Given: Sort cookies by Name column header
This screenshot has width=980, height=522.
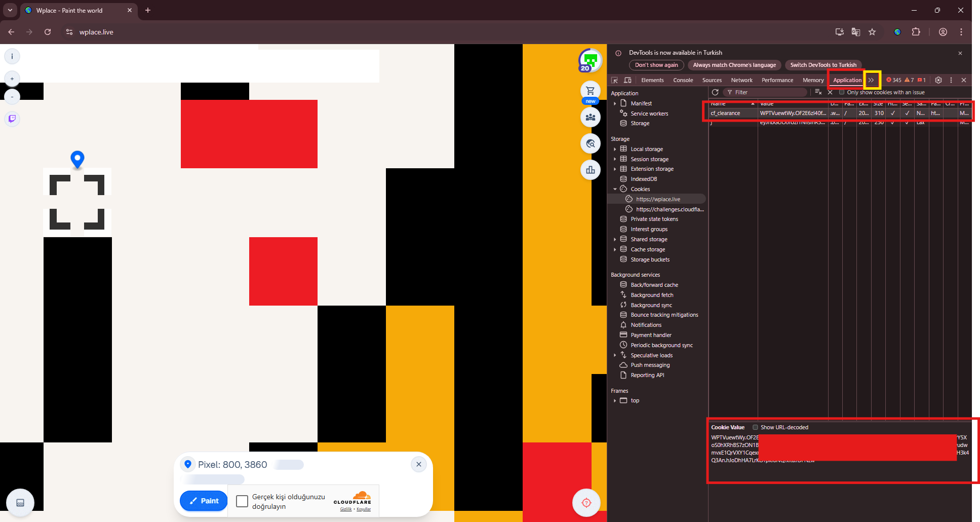Looking at the screenshot, I should point(732,103).
